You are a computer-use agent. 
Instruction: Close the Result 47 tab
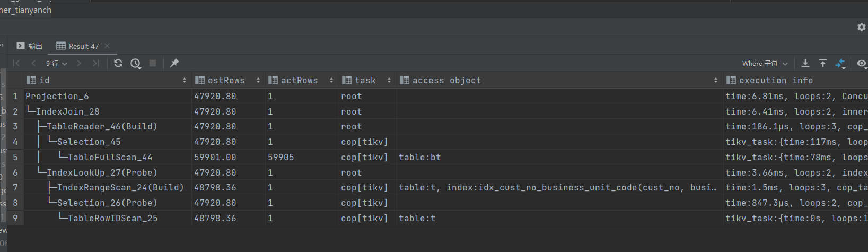(107, 46)
